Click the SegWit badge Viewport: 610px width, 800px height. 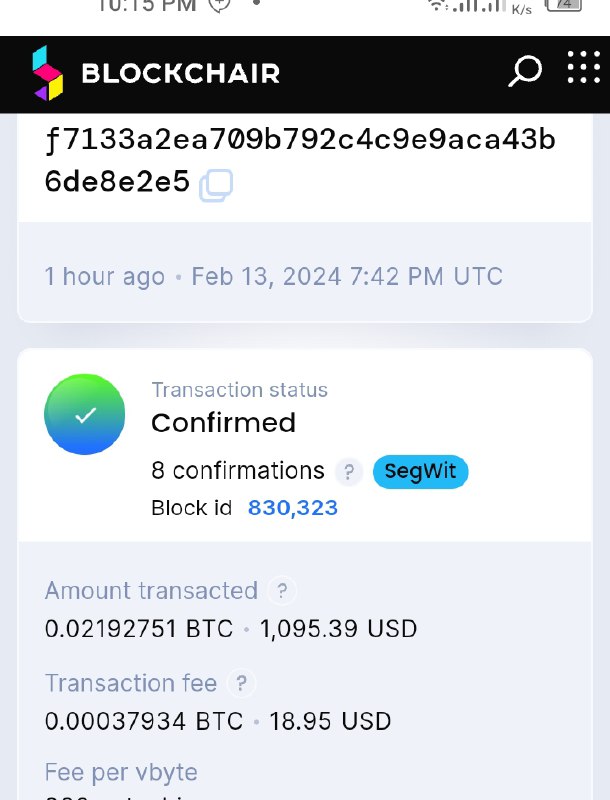click(x=420, y=472)
